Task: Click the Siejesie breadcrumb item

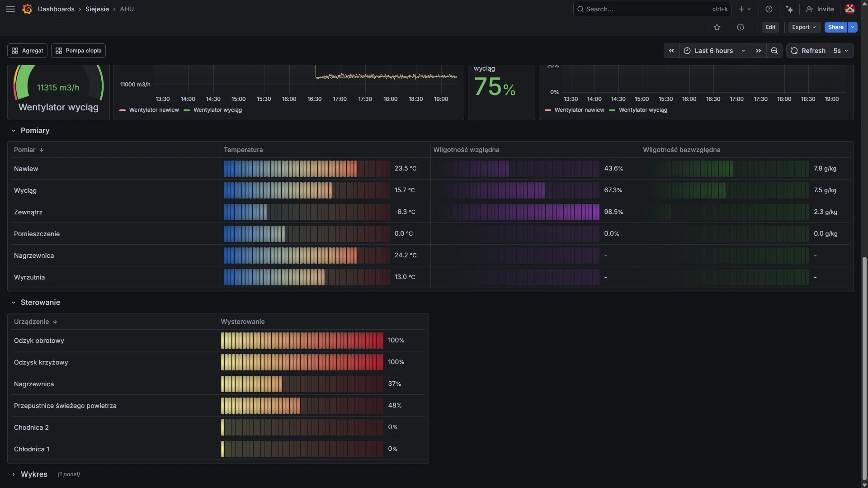Action: (x=97, y=9)
